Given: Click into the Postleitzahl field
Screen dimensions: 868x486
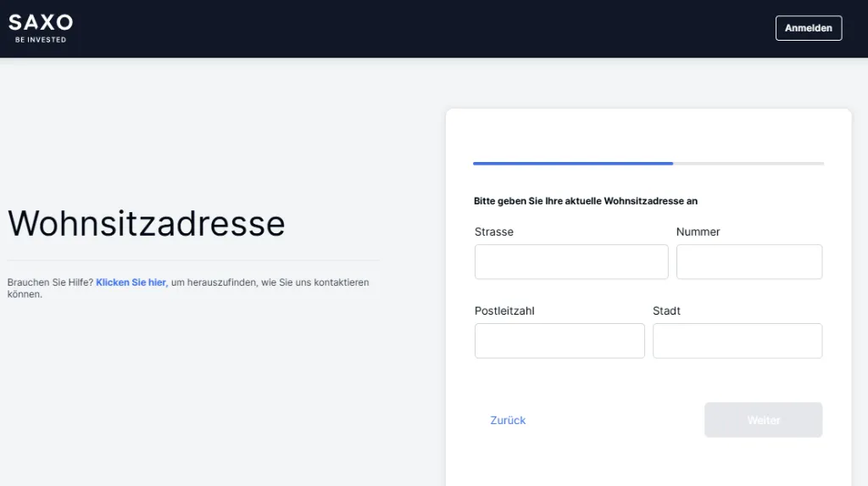Looking at the screenshot, I should 559,341.
